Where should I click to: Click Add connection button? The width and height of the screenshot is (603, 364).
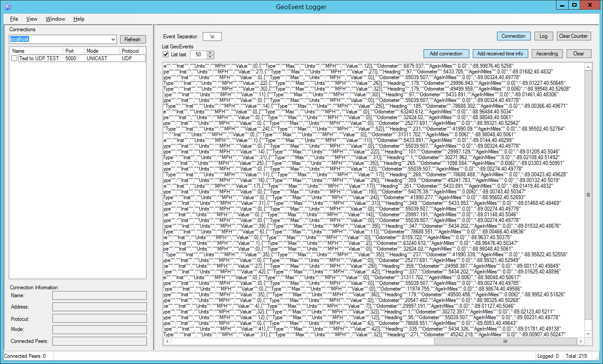446,54
